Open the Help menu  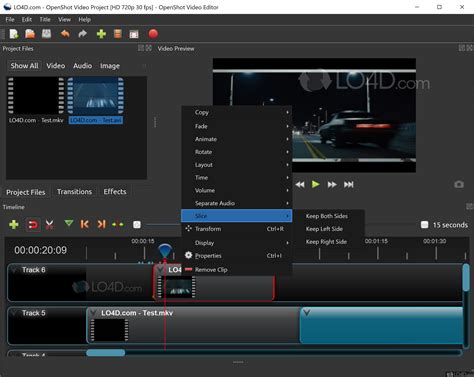pyautogui.click(x=85, y=20)
